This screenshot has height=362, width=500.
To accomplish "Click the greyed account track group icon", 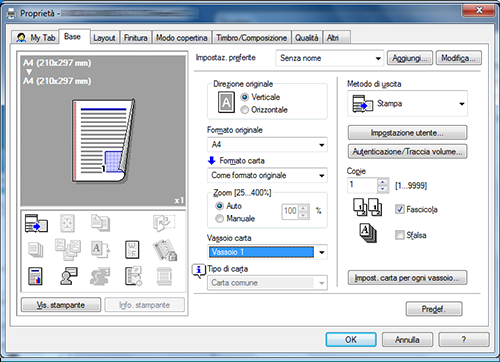I will tap(100, 276).
